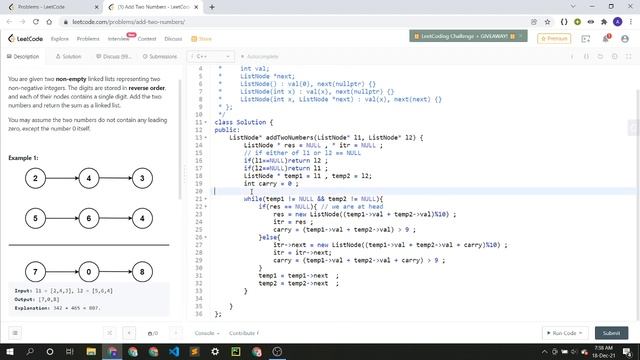The height and width of the screenshot is (360, 640).
Task: Collapse code fold at line 11
Action: (x=205, y=122)
